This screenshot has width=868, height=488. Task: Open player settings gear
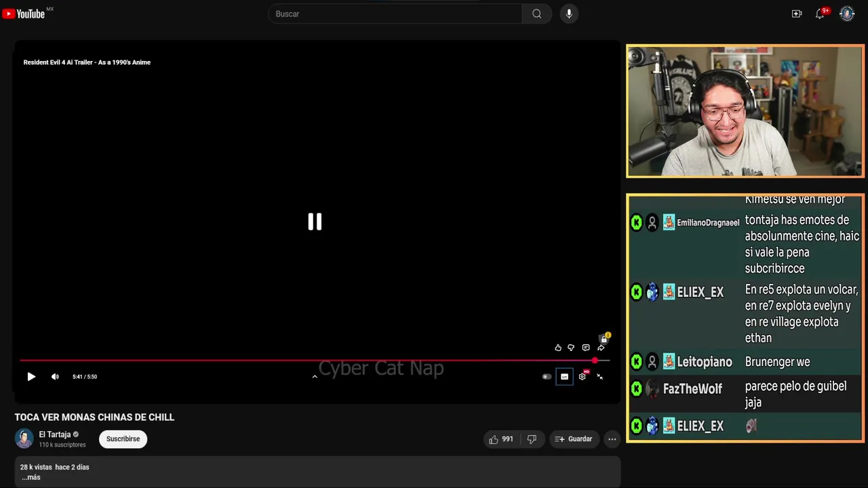582,377
